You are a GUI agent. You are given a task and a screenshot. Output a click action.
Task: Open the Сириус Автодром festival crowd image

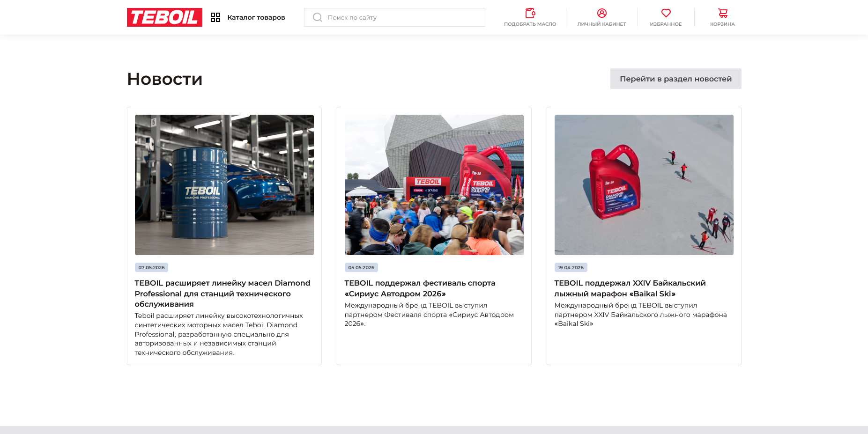coord(434,185)
